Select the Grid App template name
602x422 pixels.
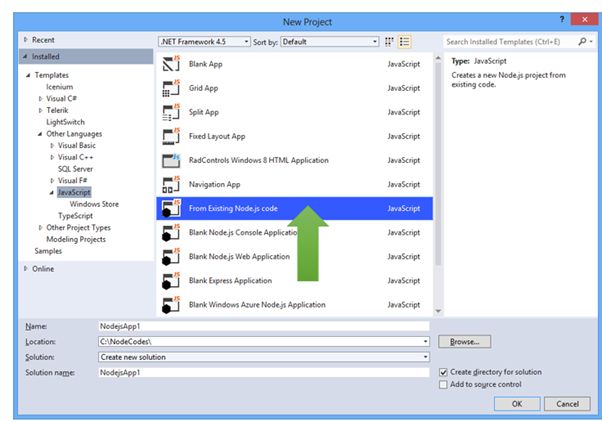point(203,88)
